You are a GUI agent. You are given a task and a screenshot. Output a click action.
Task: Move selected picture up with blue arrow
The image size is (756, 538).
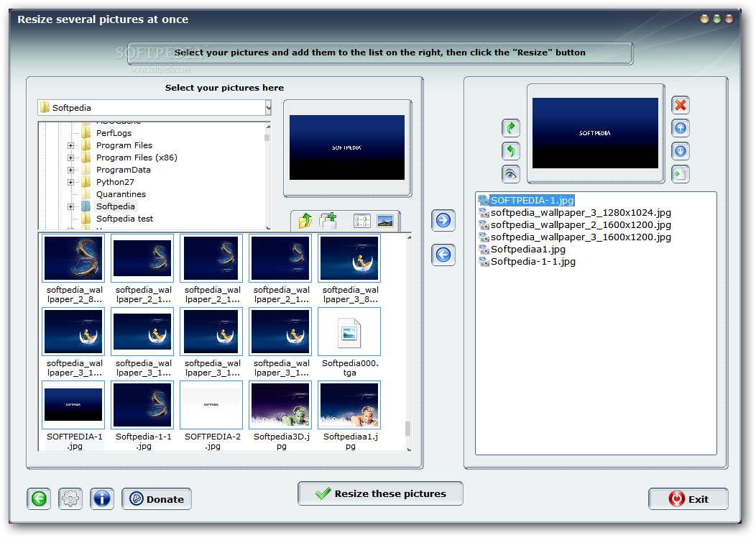(681, 128)
